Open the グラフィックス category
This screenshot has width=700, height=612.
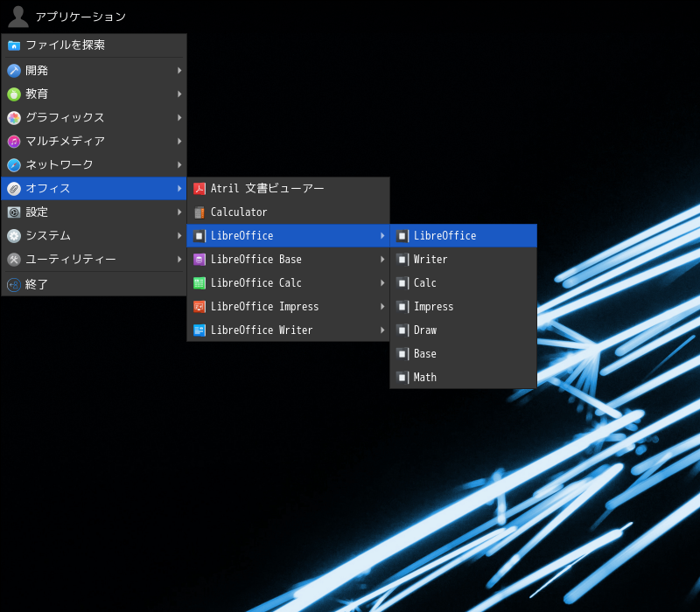coord(94,118)
